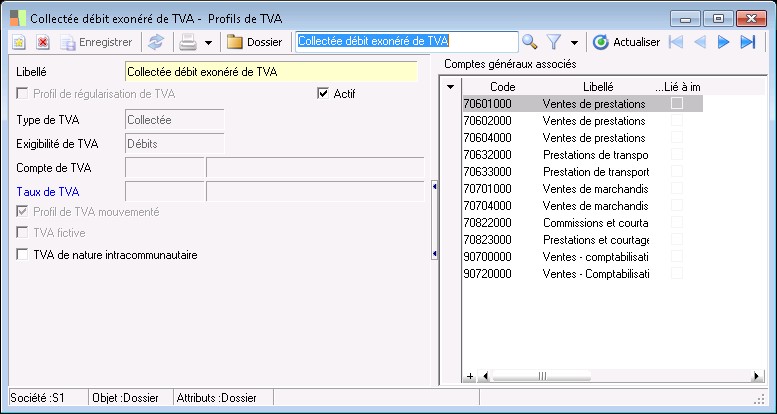The width and height of the screenshot is (777, 414).
Task: Click the Actualiser button
Action: (627, 43)
